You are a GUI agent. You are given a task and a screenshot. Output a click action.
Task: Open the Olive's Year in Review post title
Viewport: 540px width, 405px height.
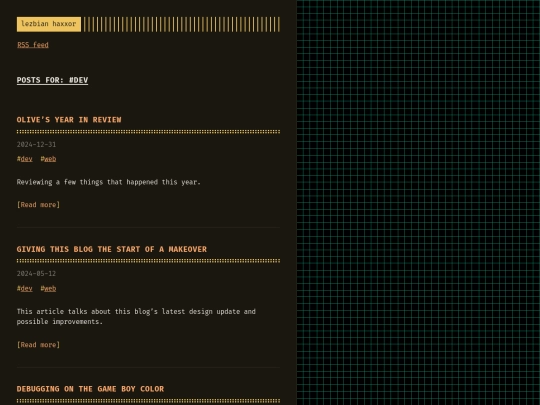click(69, 120)
